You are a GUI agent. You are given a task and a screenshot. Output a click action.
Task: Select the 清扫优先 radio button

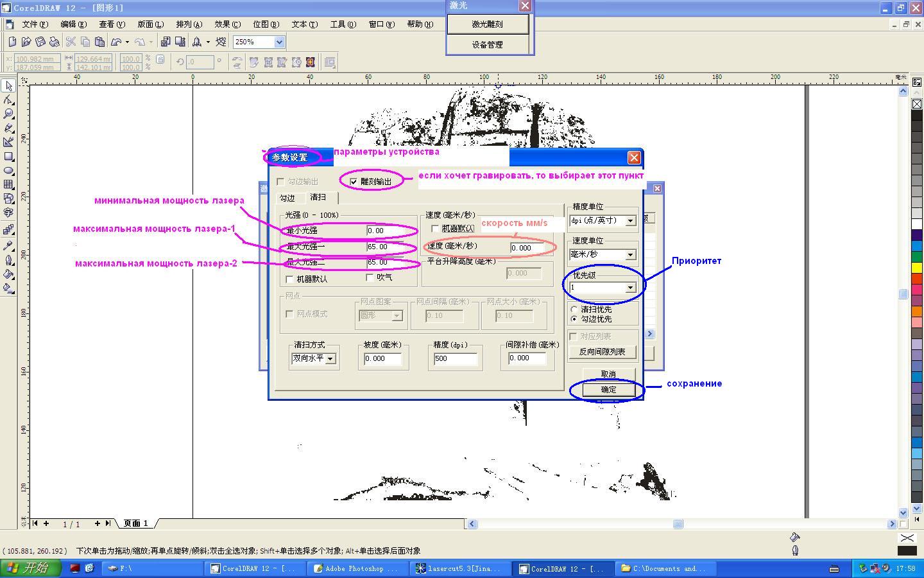pos(574,310)
